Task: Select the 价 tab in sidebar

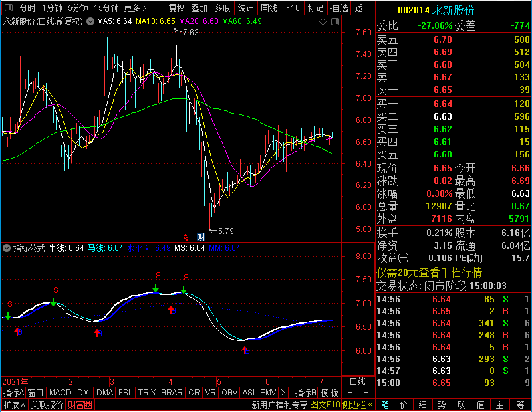Action: tap(404, 405)
